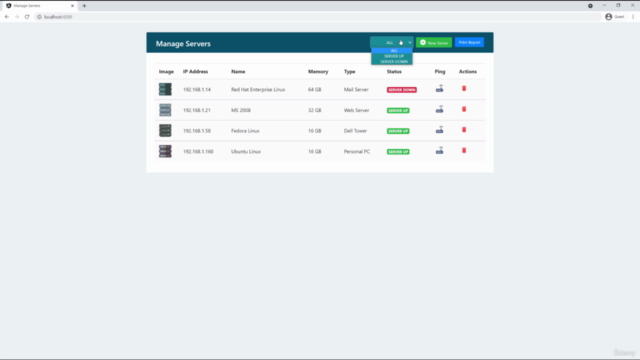This screenshot has width=640, height=360.
Task: Open the Guest profile menu
Action: click(615, 17)
